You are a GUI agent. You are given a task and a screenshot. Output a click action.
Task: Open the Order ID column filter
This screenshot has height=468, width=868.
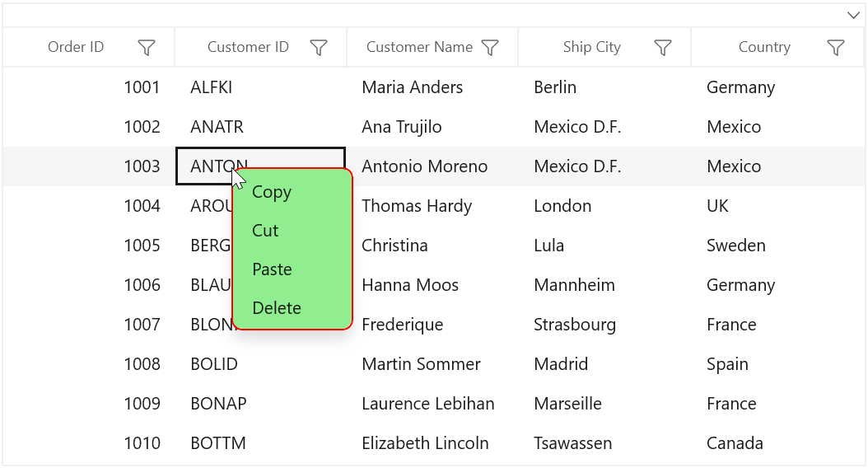click(x=146, y=48)
